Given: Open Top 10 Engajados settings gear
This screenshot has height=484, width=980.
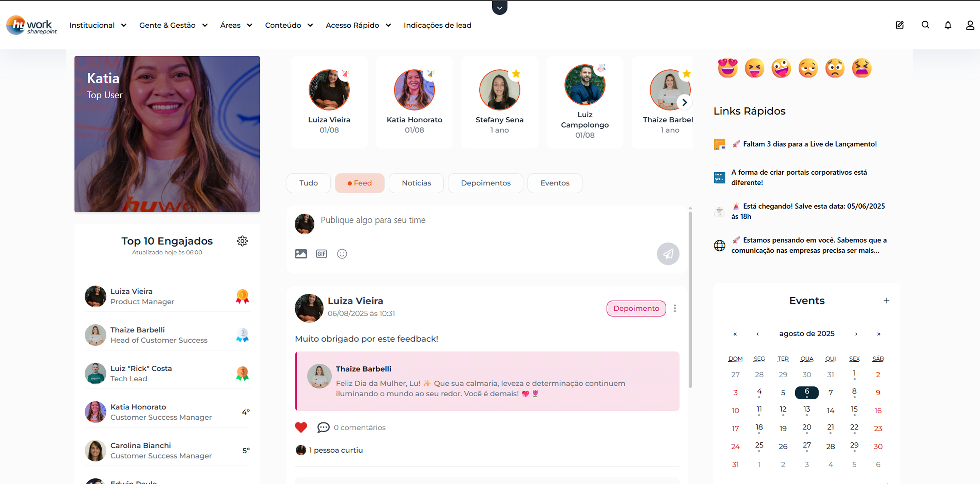Looking at the screenshot, I should point(242,241).
